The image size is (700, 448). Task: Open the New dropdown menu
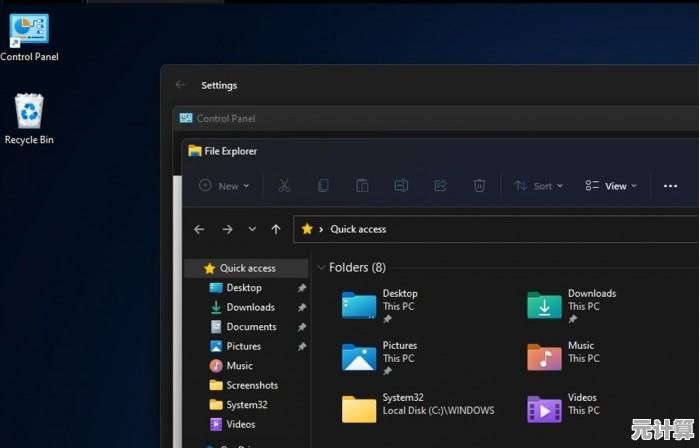click(x=224, y=186)
